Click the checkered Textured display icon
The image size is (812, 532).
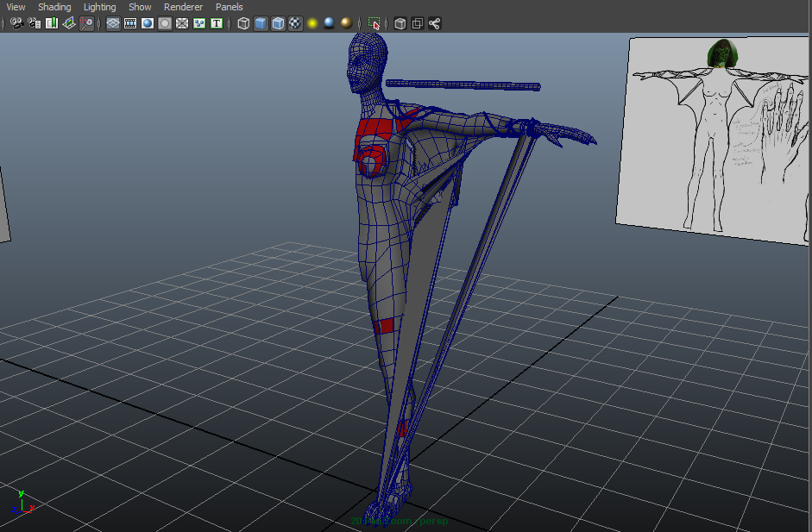295,23
